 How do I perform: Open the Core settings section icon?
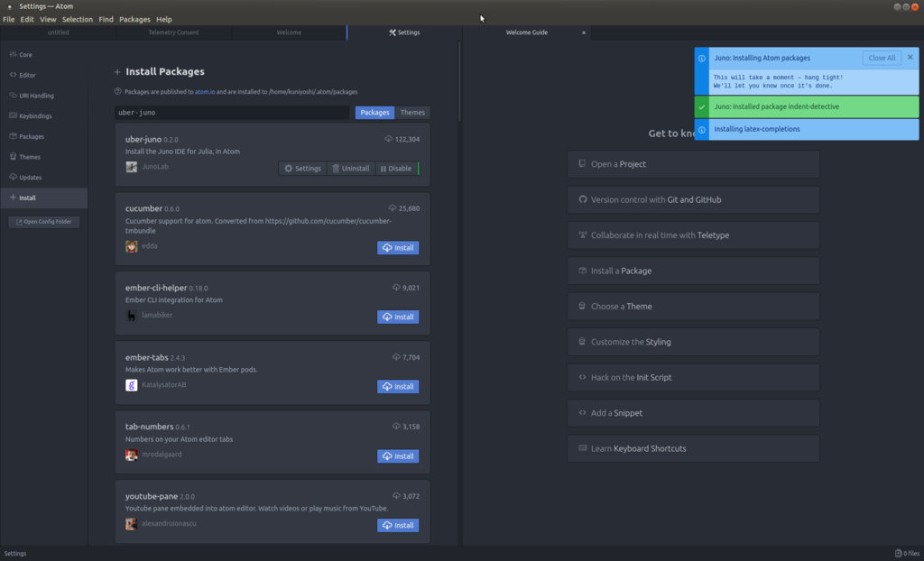click(12, 54)
